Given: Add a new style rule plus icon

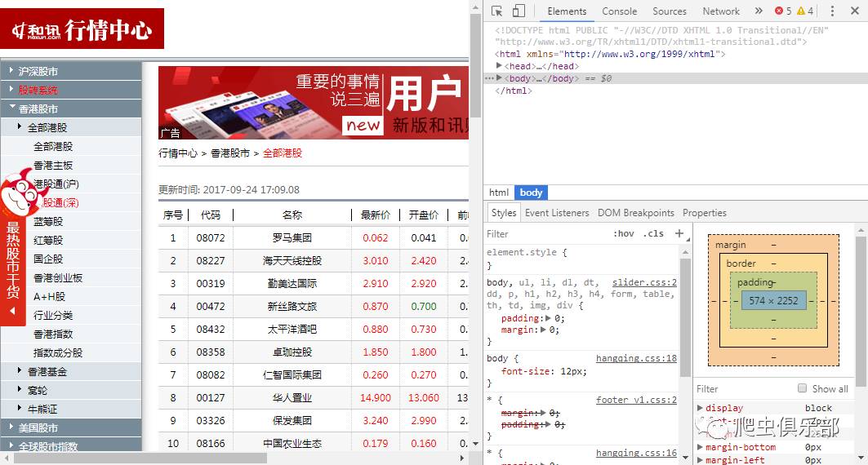Looking at the screenshot, I should (679, 233).
